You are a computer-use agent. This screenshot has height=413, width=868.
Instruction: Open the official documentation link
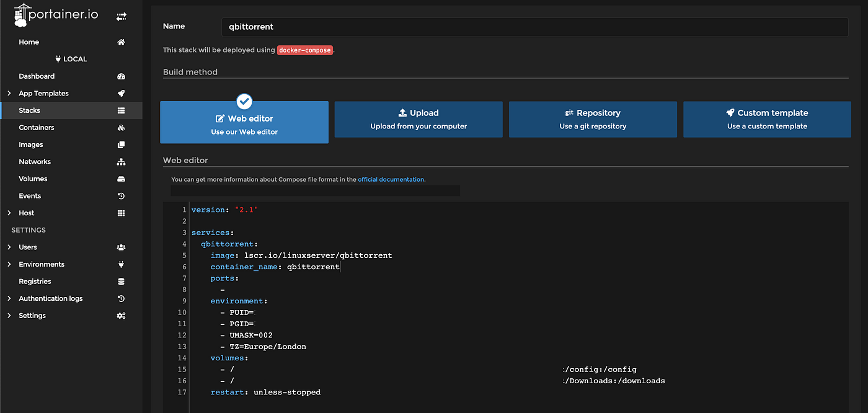(x=391, y=179)
